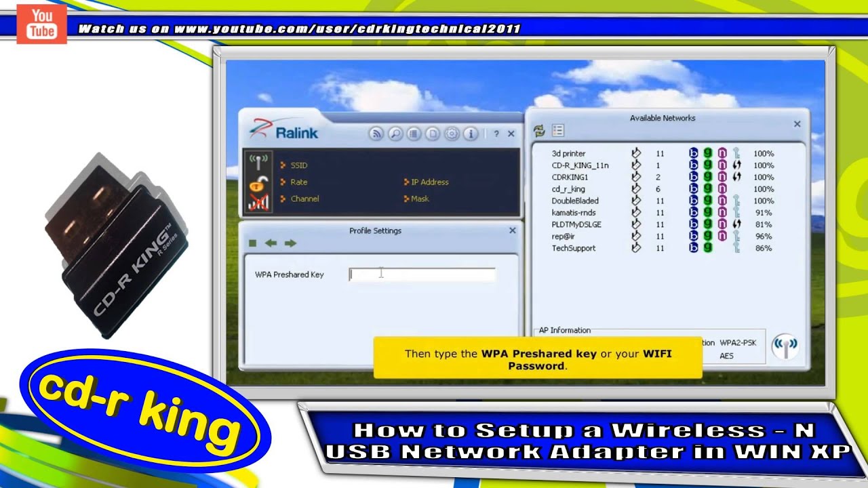
Task: Click the magnifier search icon in Ralink toolbar
Action: click(x=395, y=134)
